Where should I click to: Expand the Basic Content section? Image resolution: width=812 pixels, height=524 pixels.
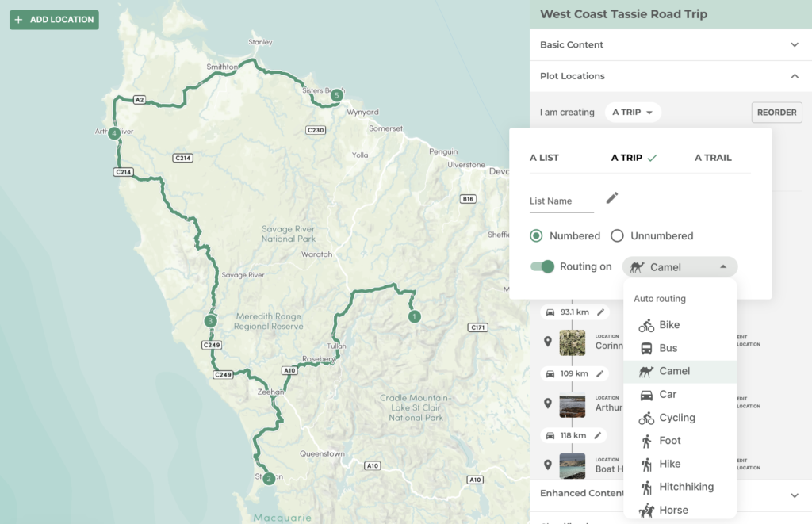click(x=794, y=45)
